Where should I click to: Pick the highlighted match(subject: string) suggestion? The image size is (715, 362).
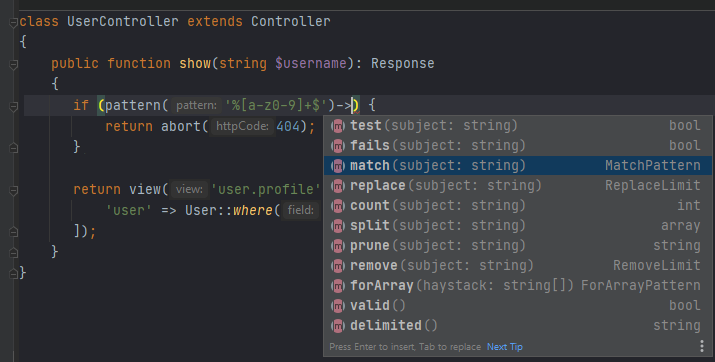(x=518, y=165)
